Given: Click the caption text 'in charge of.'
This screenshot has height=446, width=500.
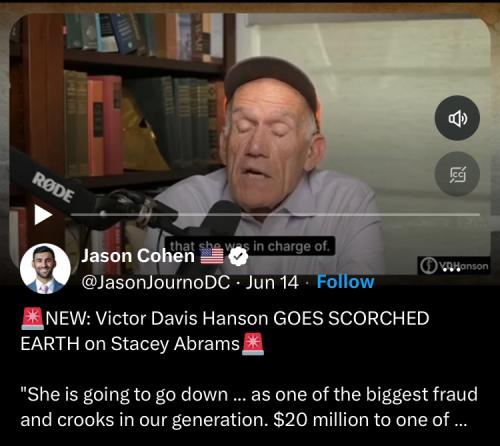Looking at the screenshot, I should point(291,246).
